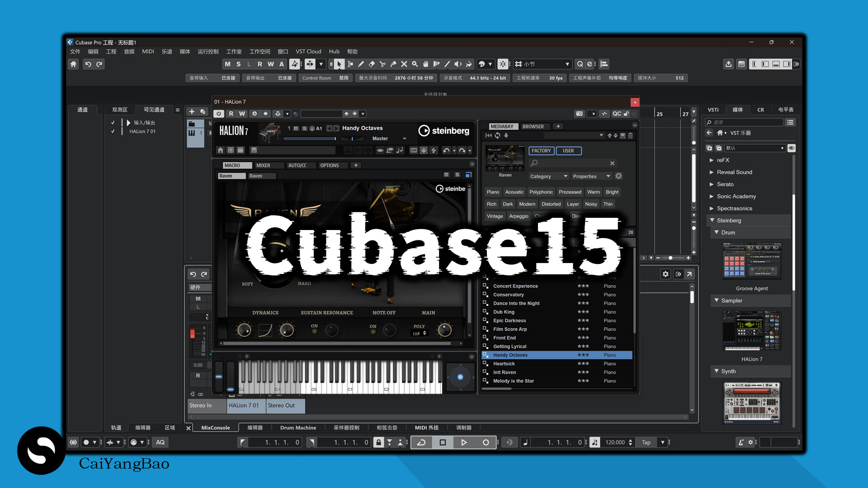This screenshot has height=488, width=868.
Task: Expand the Spectrasonics entry in the VST list
Action: point(711,208)
